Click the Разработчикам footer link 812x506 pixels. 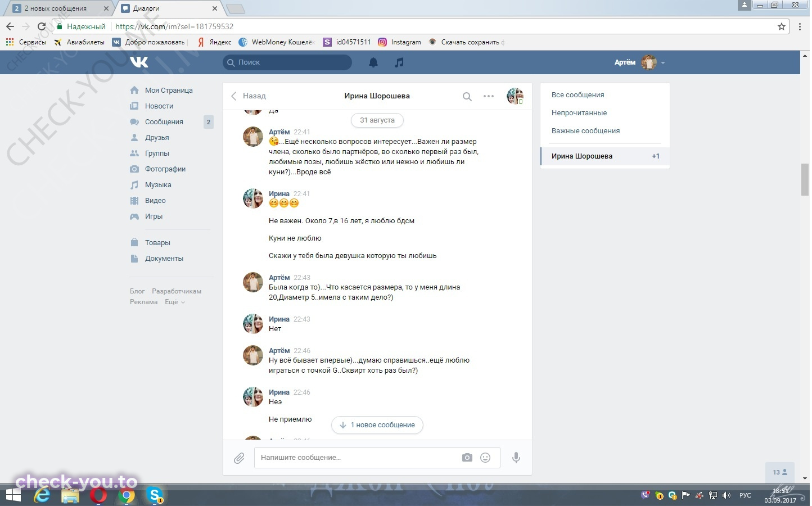pos(177,291)
